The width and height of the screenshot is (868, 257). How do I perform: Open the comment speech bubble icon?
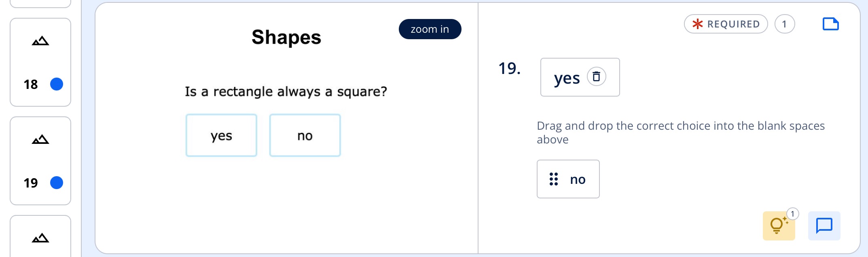point(824,226)
